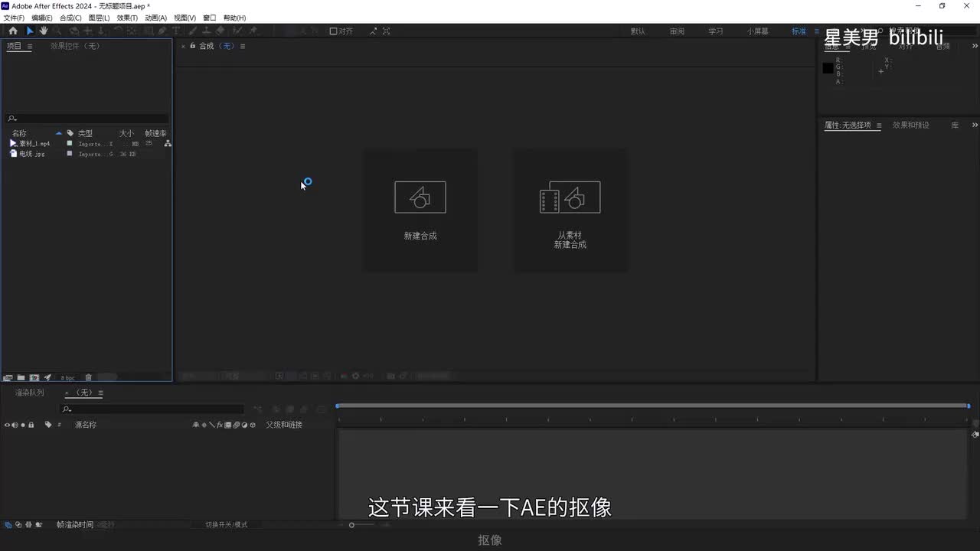Go to the Home screen icon
The height and width of the screenshot is (551, 980).
13,31
